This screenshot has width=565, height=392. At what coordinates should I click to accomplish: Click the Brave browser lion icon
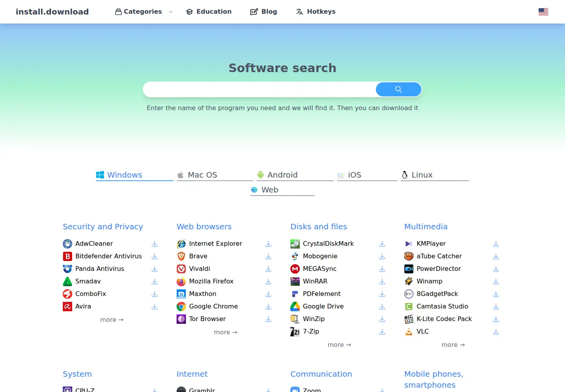click(181, 256)
